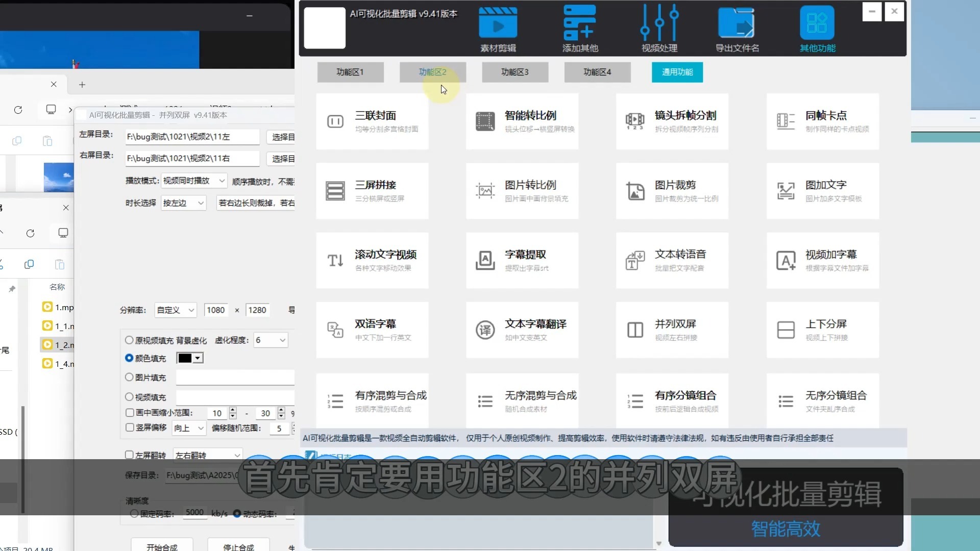Open the color fill swatch picker
This screenshot has width=980, height=551.
190,358
